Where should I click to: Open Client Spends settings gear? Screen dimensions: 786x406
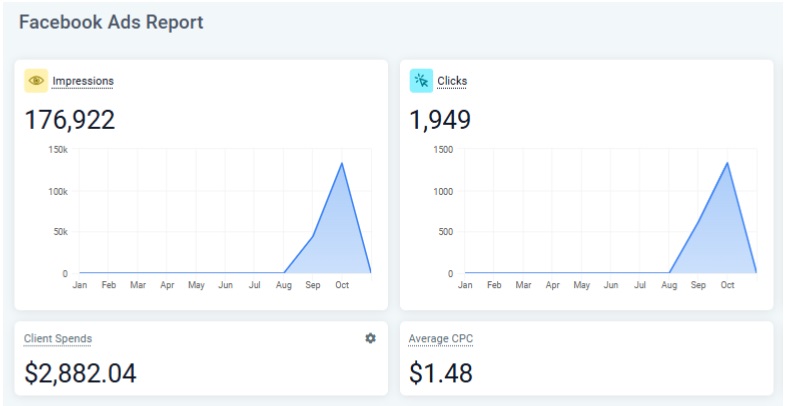tap(370, 338)
